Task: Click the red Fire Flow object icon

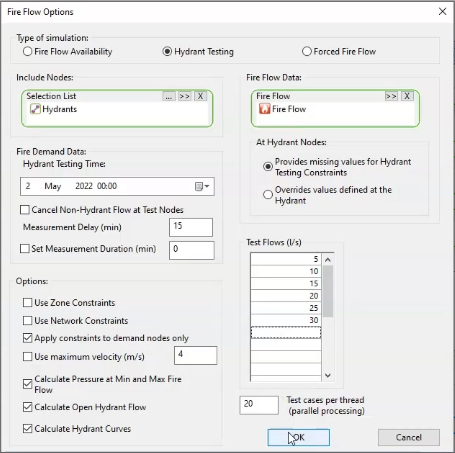Action: [264, 109]
